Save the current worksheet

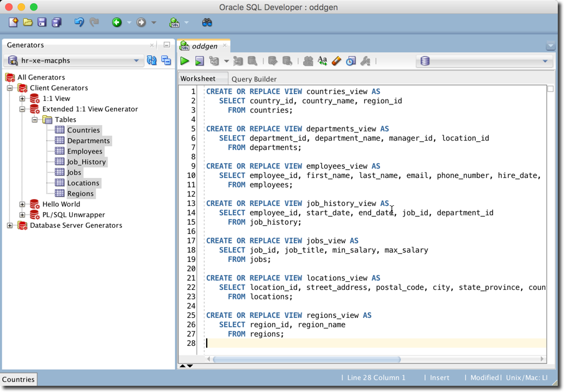click(42, 22)
